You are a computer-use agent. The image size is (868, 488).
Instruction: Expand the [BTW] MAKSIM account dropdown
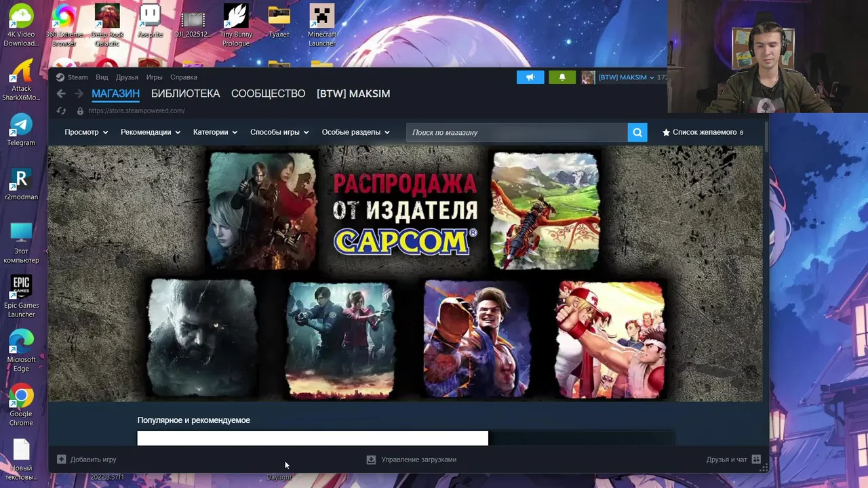point(626,77)
